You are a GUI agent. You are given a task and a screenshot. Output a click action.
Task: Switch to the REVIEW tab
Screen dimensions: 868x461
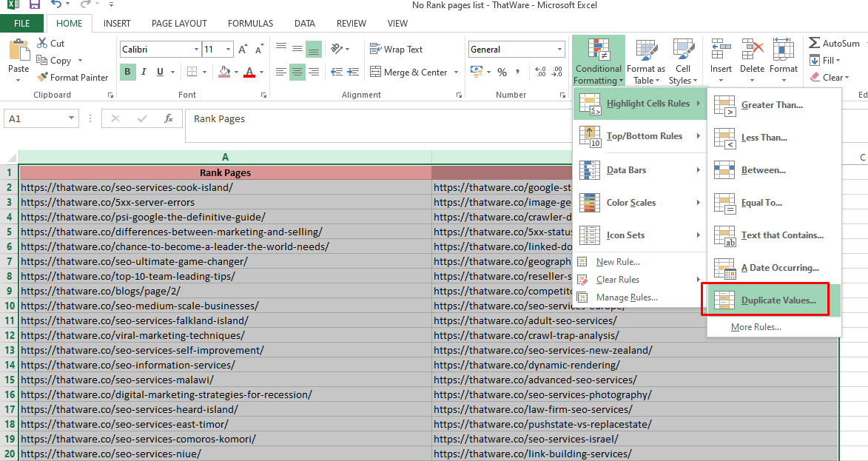tap(351, 23)
